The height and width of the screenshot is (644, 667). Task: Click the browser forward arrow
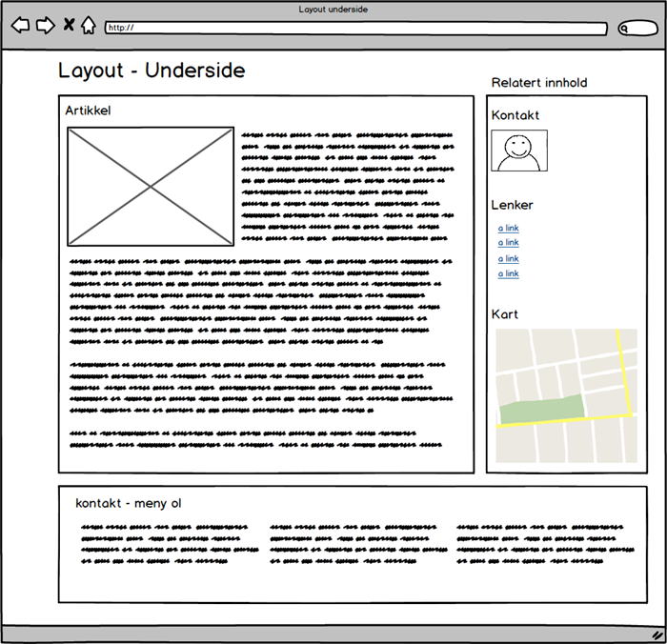coord(45,26)
